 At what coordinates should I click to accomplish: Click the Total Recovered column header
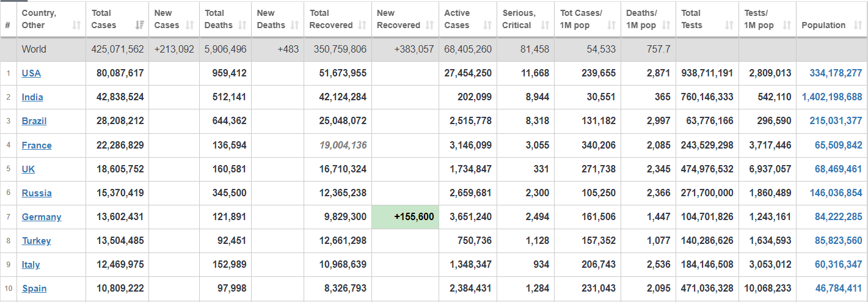pyautogui.click(x=338, y=19)
